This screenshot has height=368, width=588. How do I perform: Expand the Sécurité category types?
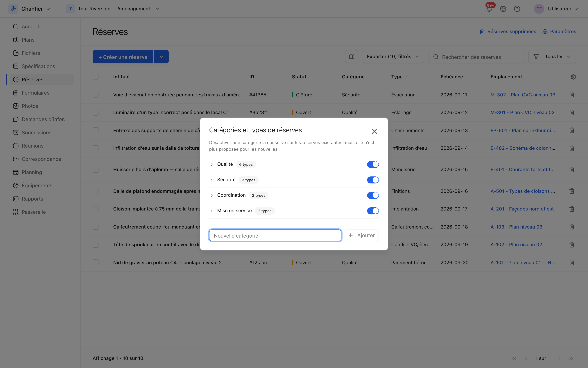click(212, 180)
